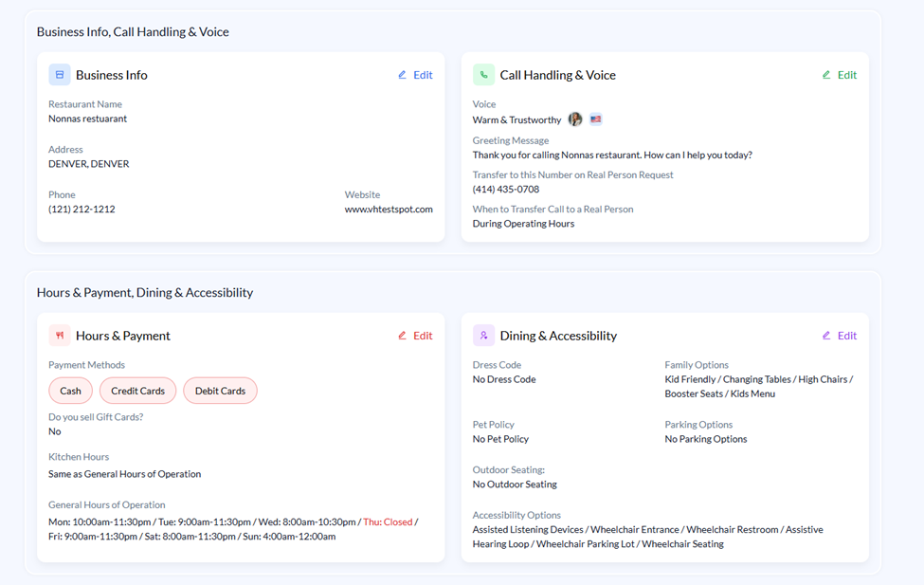
Task: Click the purple pencil icon in Dining & Accessibility
Action: pyautogui.click(x=826, y=336)
